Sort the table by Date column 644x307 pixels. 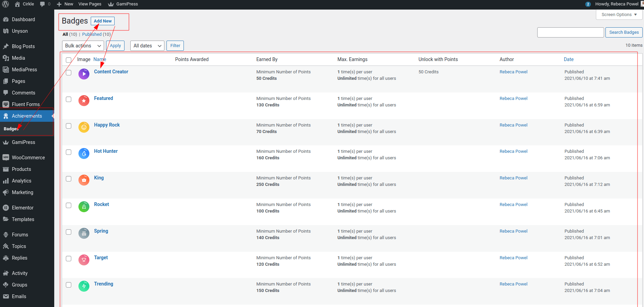pos(569,59)
